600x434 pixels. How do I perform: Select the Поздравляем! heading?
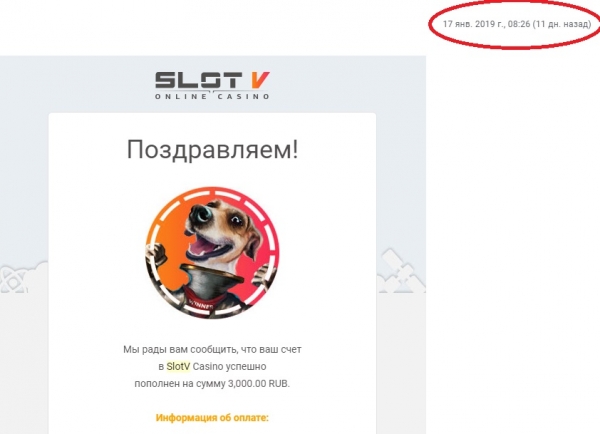coord(212,150)
